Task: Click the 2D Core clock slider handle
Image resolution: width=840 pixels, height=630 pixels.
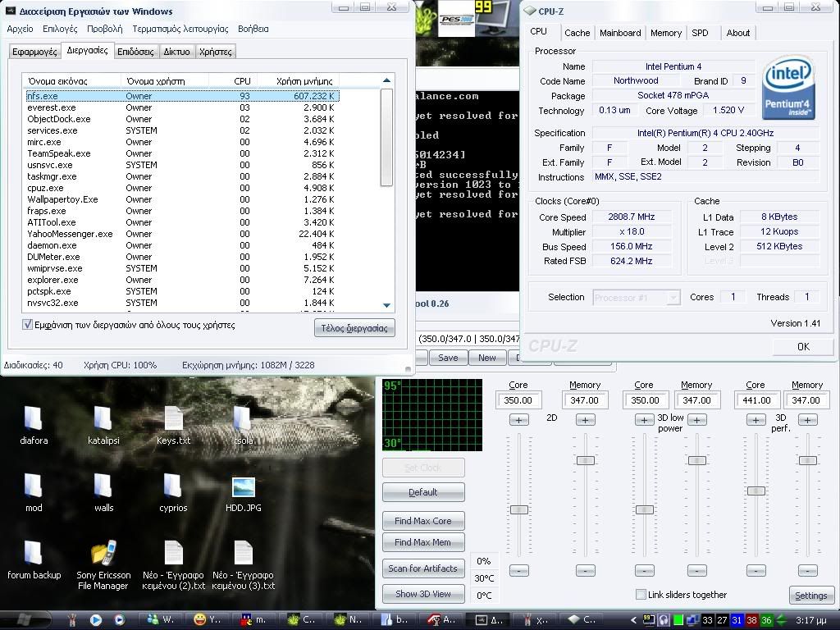Action: tap(518, 509)
